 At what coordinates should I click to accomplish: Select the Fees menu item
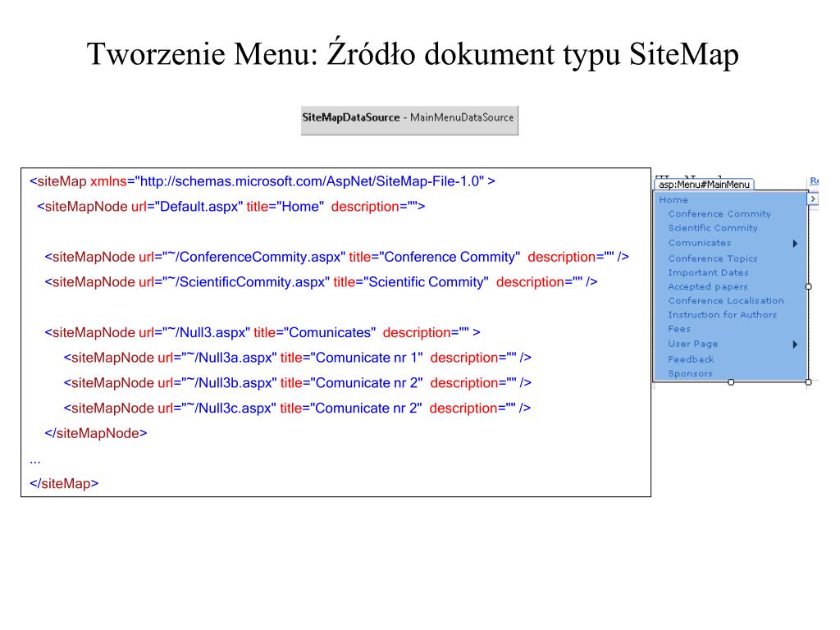point(679,328)
